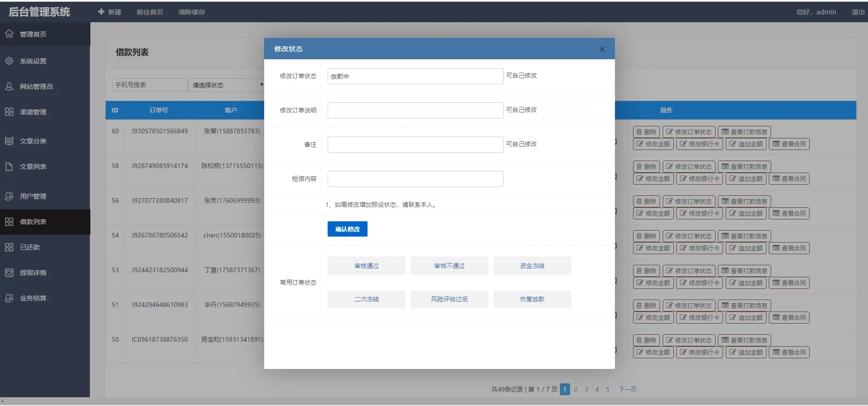Select 清除缓存 in top menu

(x=191, y=12)
